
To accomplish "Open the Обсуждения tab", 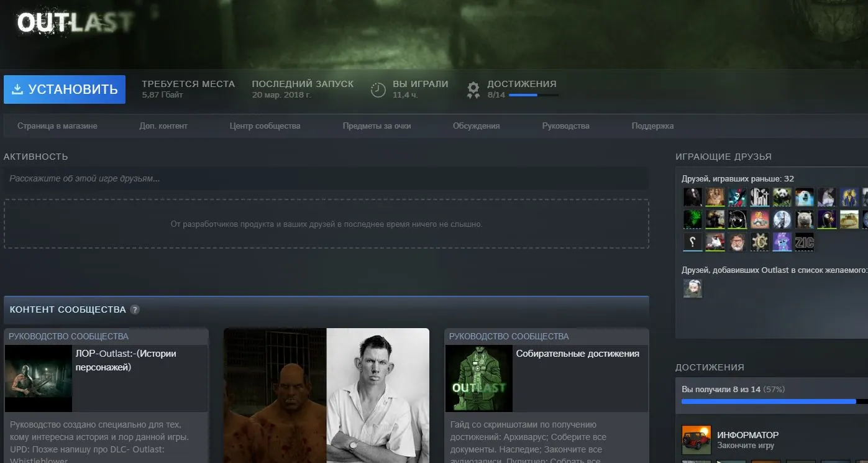I will [x=477, y=126].
